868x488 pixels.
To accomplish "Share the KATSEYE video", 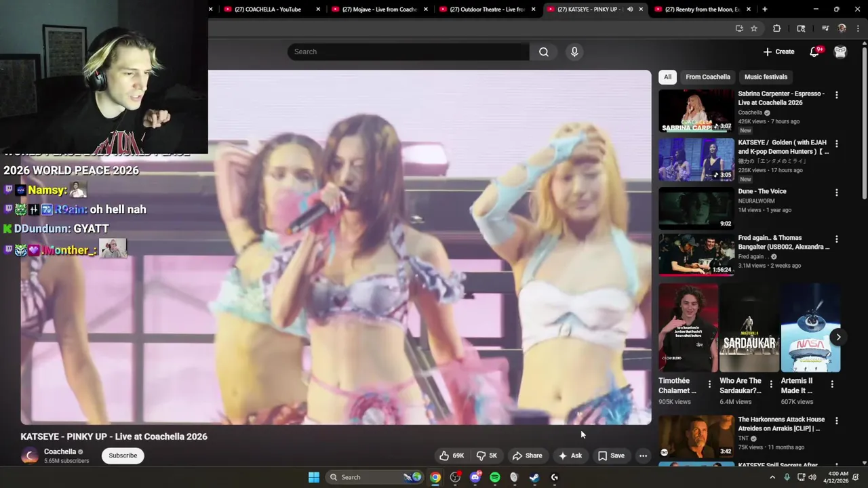I will [x=528, y=455].
